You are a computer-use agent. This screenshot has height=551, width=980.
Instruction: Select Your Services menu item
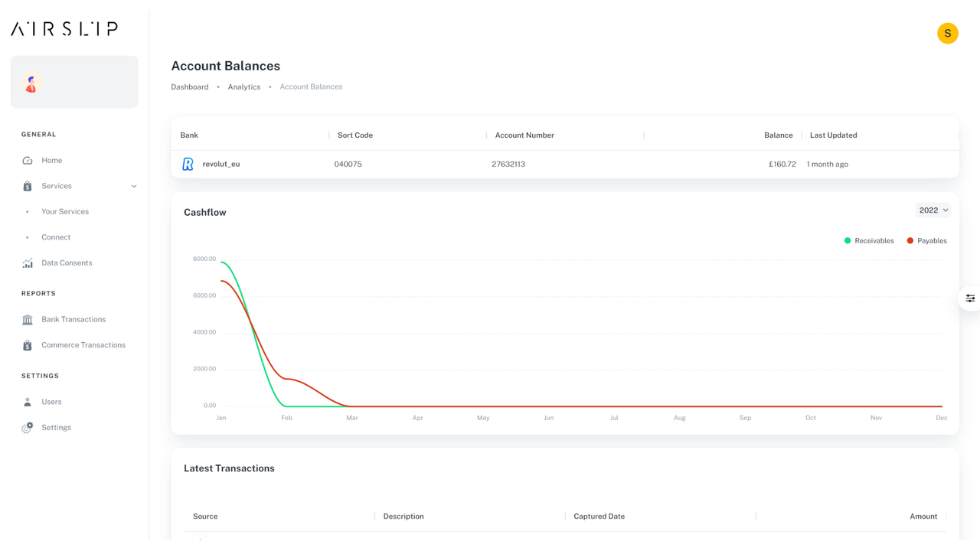(x=65, y=212)
